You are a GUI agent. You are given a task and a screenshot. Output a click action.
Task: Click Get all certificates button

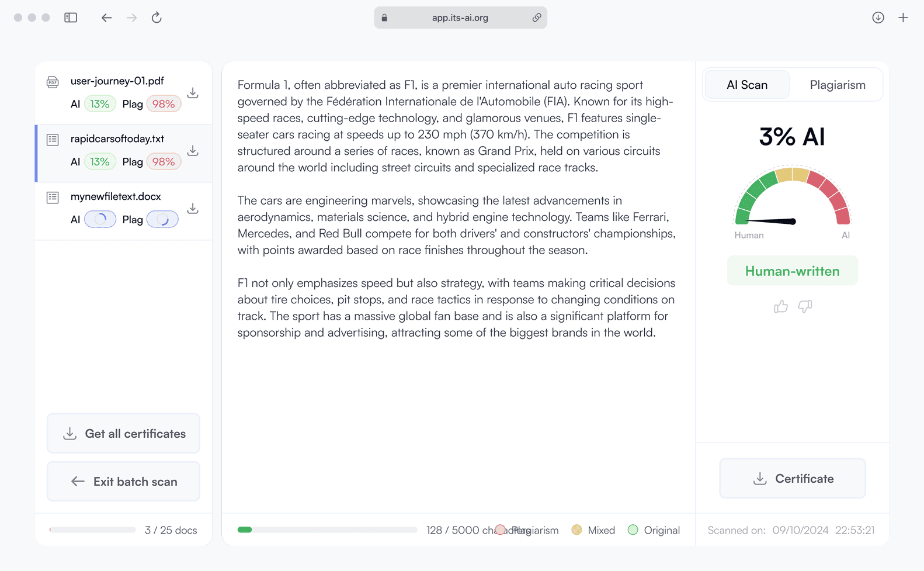[123, 434]
